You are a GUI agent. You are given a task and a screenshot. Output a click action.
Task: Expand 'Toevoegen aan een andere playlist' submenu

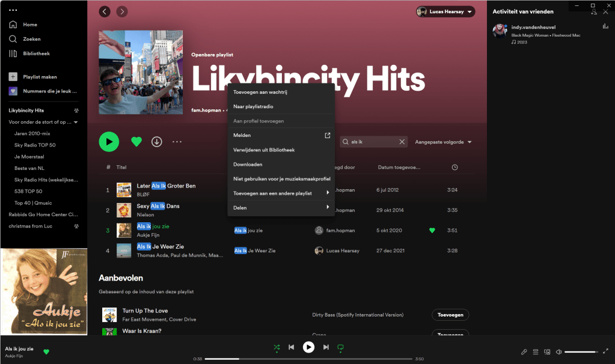click(281, 193)
